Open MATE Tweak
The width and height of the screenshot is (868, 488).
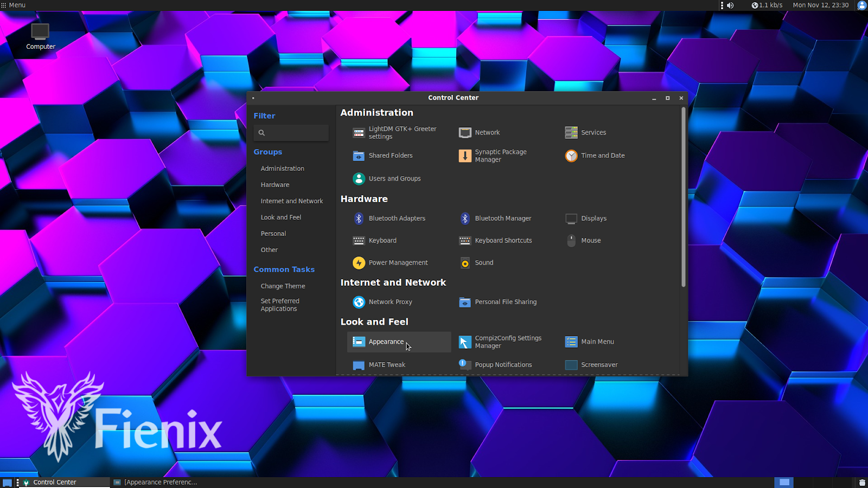[387, 364]
